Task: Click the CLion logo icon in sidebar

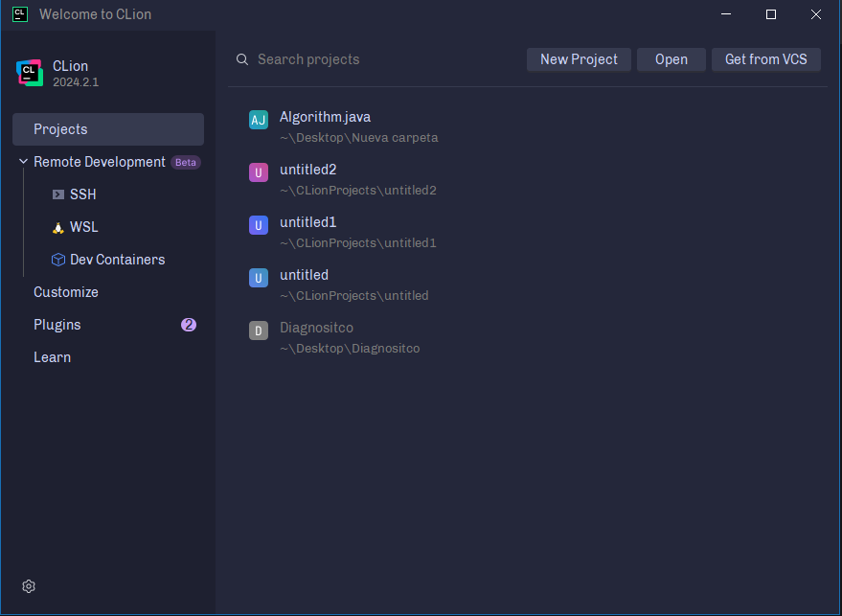Action: click(30, 73)
